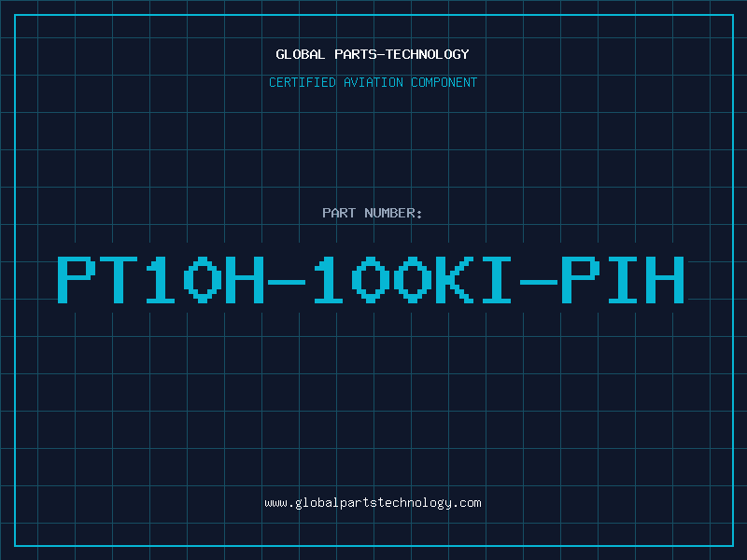Click the word PART in the gray label

[339, 213]
